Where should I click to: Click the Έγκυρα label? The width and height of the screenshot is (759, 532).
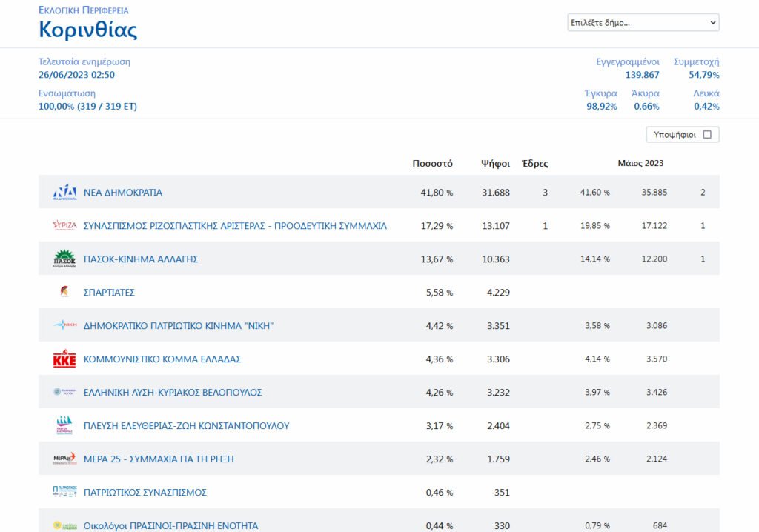(601, 93)
